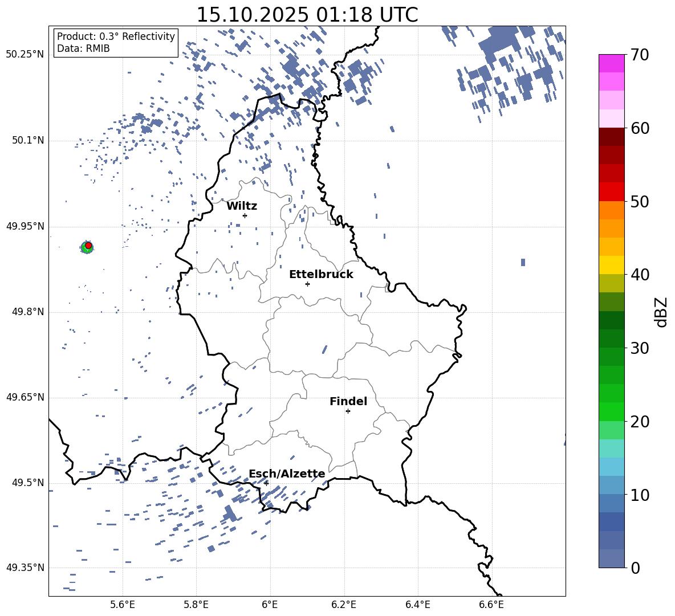Click the 6.2°E longitude label
Viewport: 675px width, 616px height.
click(344, 605)
